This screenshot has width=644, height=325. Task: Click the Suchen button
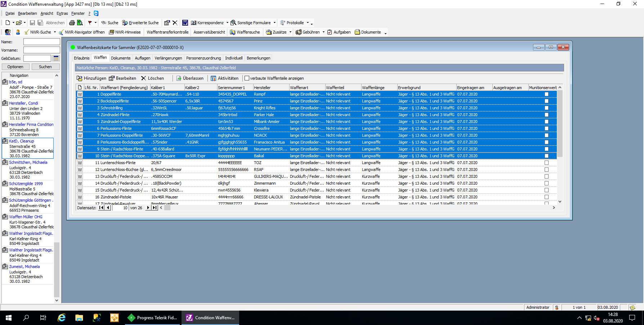45,67
